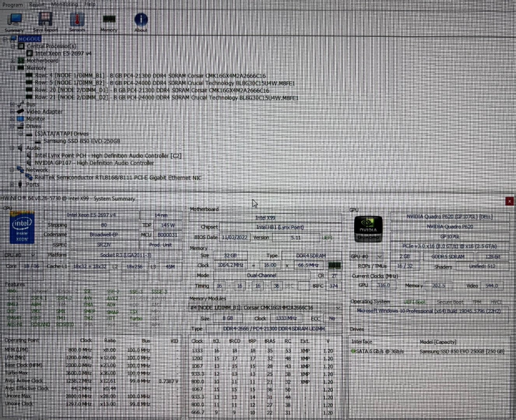Collapse the Audio tree node
Viewport: 516px width, 420px height.
(x=12, y=148)
